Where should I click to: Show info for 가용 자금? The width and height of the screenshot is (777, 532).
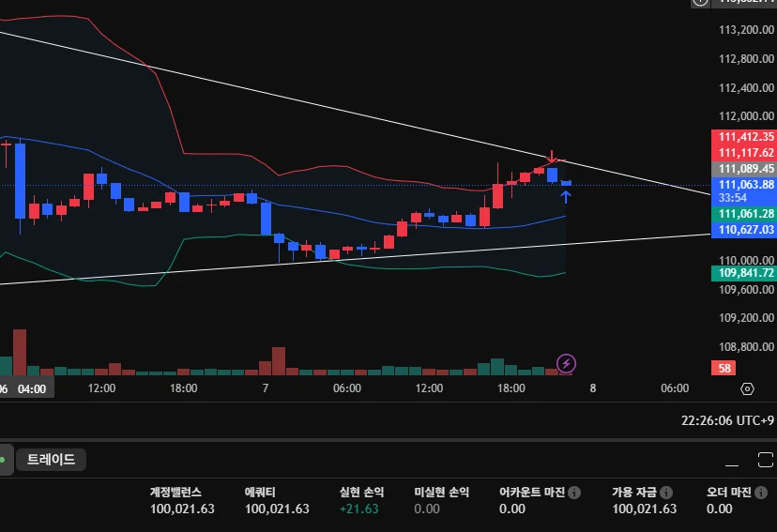tap(666, 493)
